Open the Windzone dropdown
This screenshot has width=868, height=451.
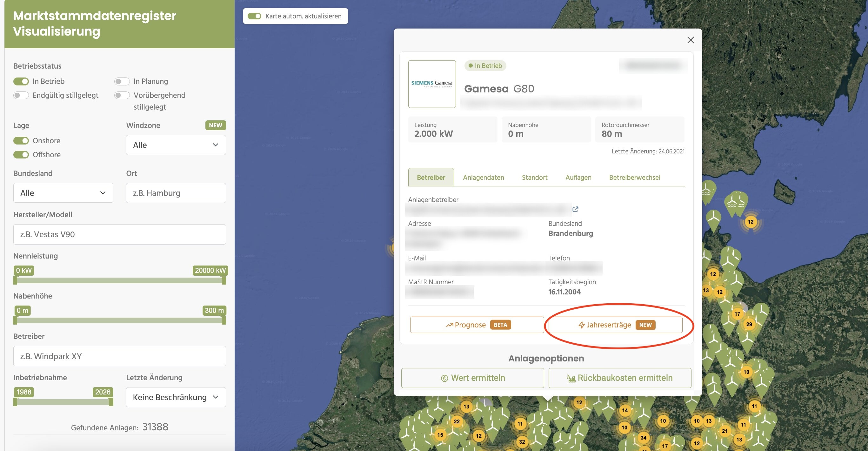point(176,145)
